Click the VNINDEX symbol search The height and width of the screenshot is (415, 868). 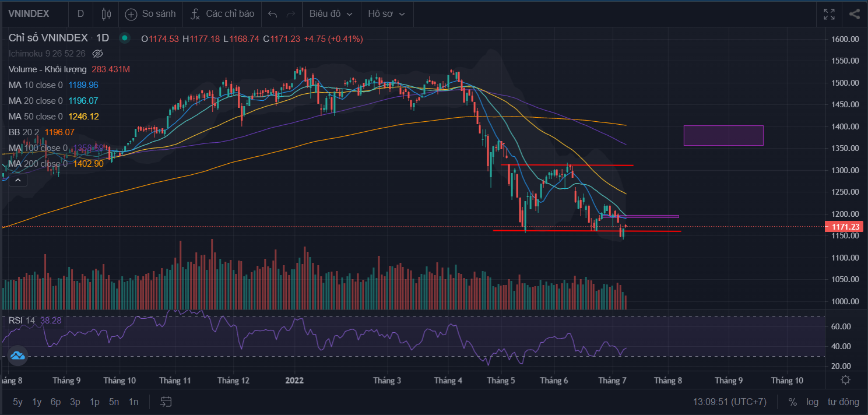point(29,13)
